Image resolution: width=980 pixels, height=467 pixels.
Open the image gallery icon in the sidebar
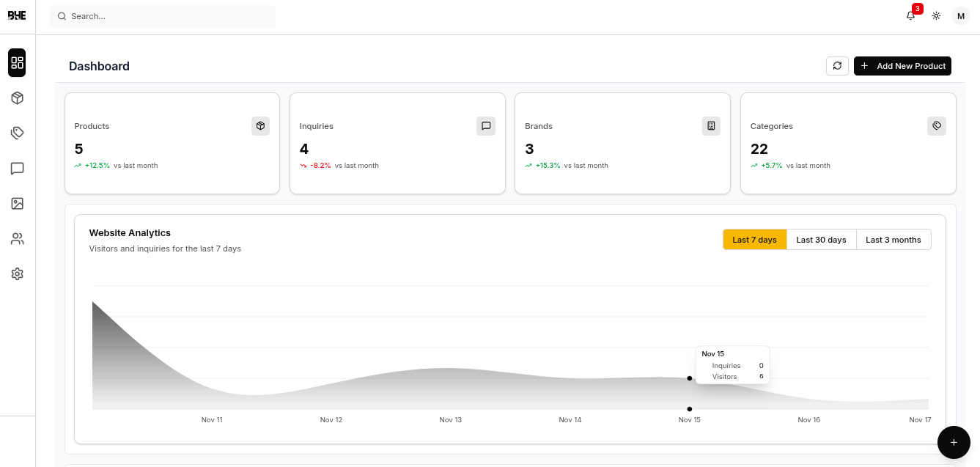click(x=17, y=204)
